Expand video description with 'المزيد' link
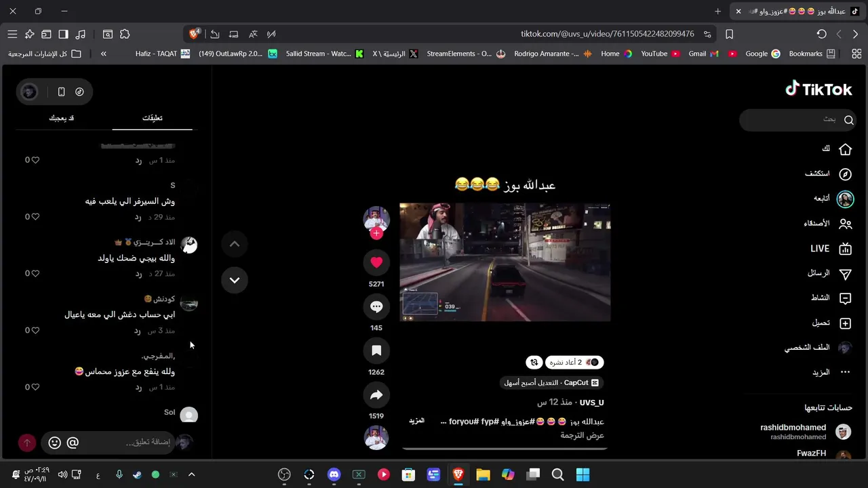 click(416, 421)
